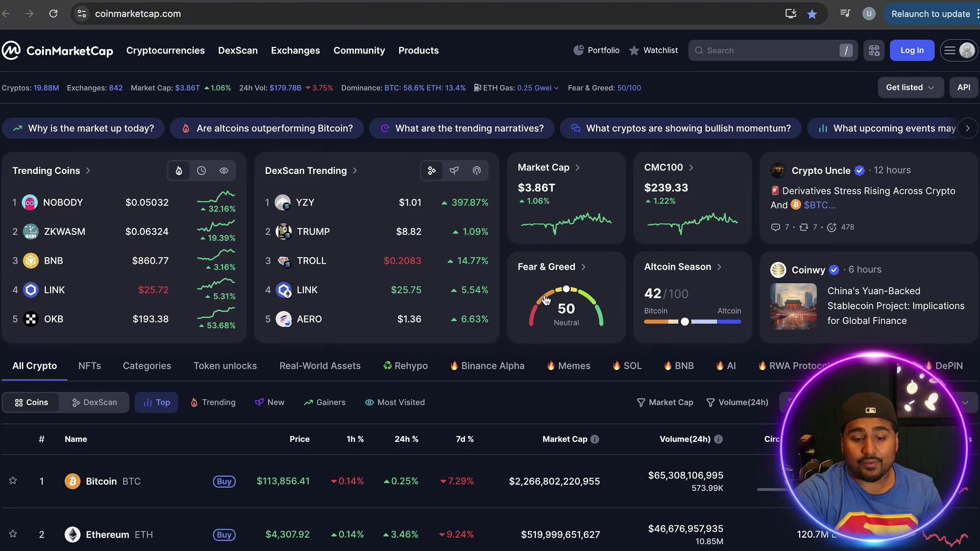This screenshot has width=980, height=551.
Task: Select Most Visited filter
Action: (x=395, y=403)
